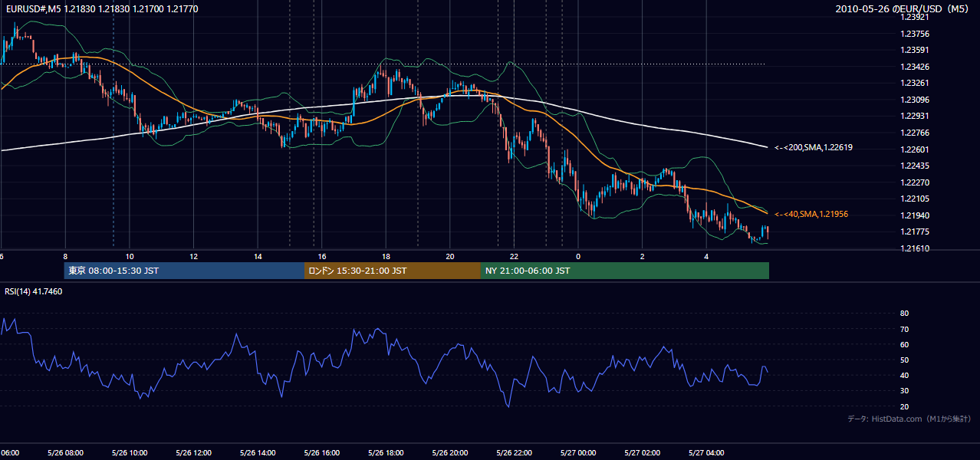This screenshot has width=980, height=460.
Task: Click hour marker 12 under the price chart
Action: [x=194, y=256]
